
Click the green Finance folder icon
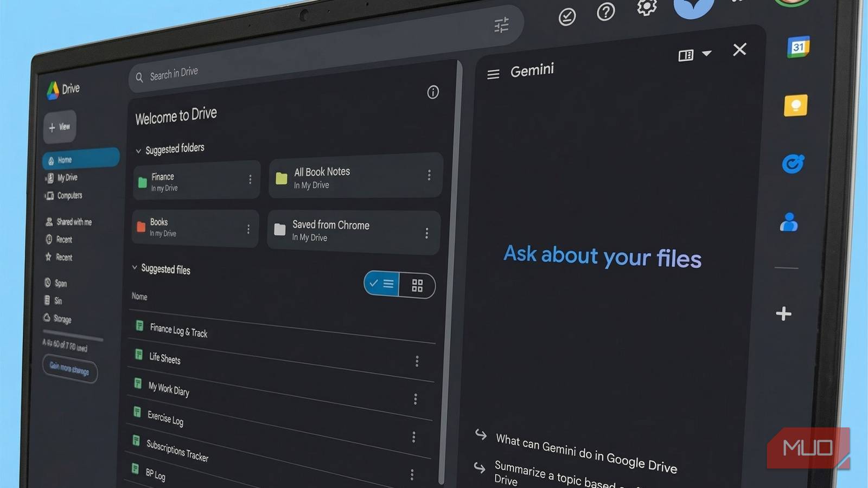(x=143, y=182)
